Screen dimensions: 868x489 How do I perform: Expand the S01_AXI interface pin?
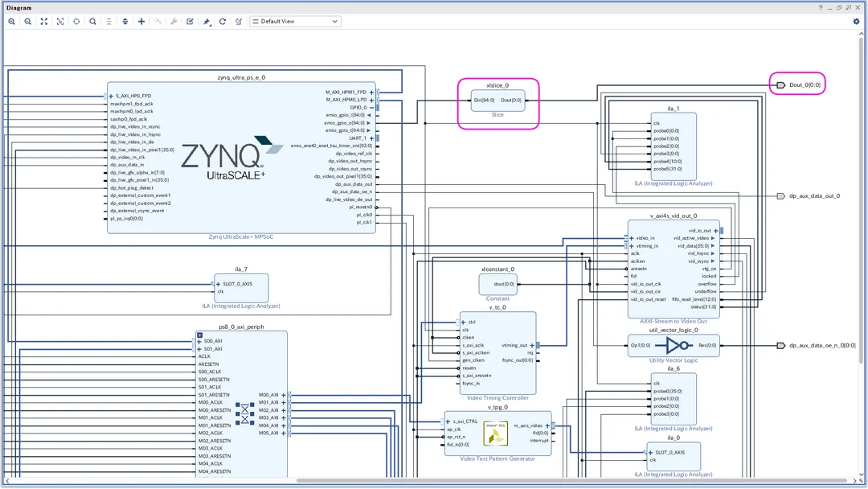coord(199,349)
